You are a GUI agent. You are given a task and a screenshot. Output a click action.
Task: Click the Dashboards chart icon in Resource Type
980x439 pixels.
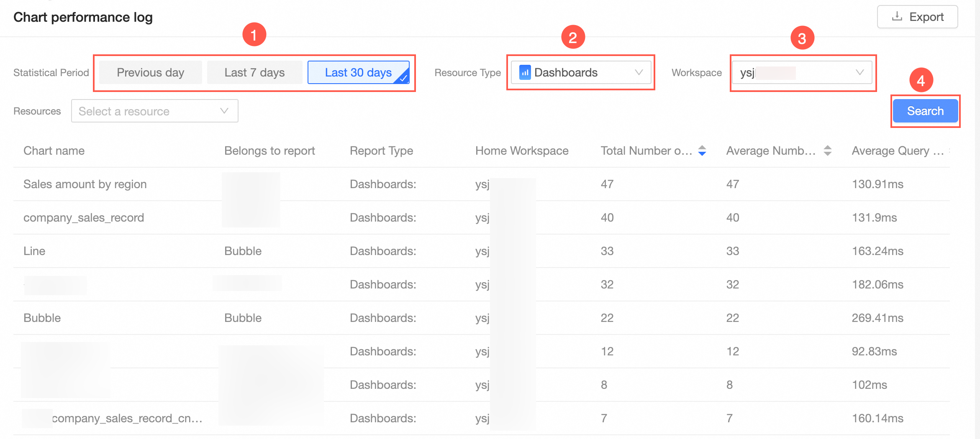click(525, 72)
